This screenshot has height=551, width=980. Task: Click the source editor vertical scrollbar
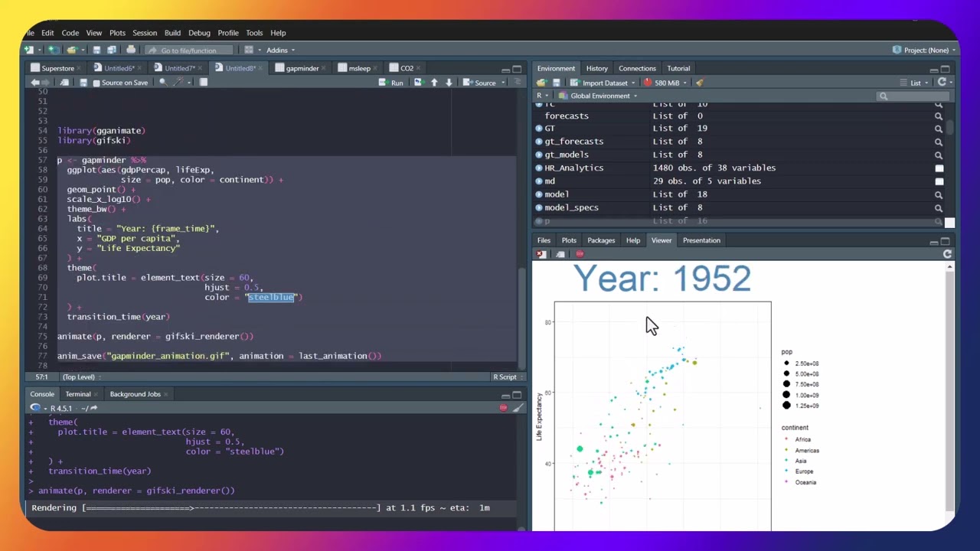pyautogui.click(x=521, y=318)
